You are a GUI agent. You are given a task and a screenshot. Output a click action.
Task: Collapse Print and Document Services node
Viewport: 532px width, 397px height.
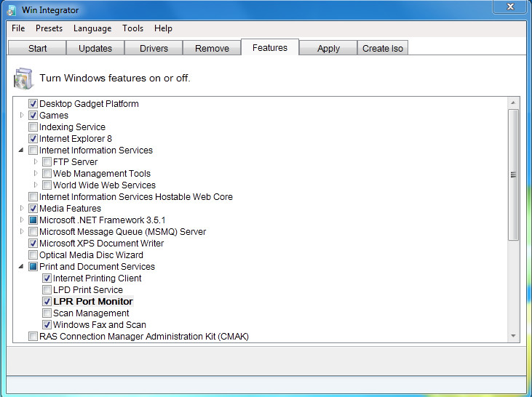[x=22, y=267]
